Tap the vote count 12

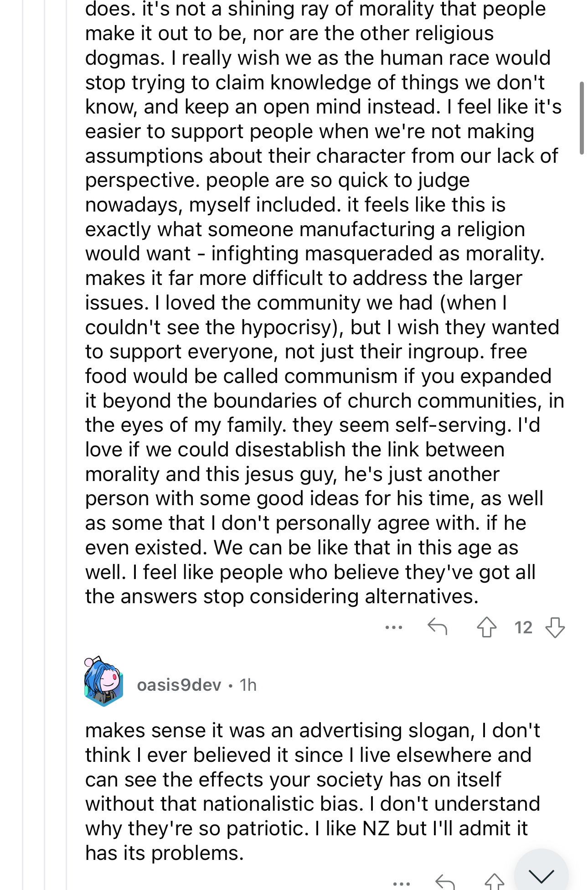(x=523, y=627)
